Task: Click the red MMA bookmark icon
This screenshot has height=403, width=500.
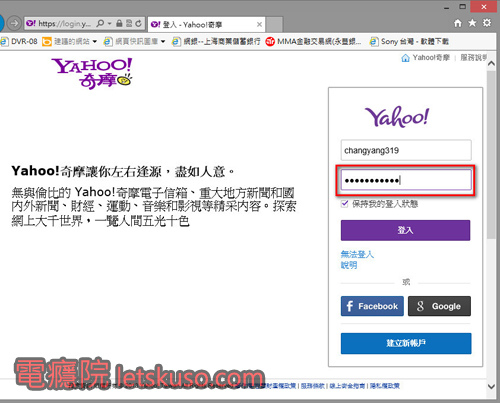Action: [270, 42]
